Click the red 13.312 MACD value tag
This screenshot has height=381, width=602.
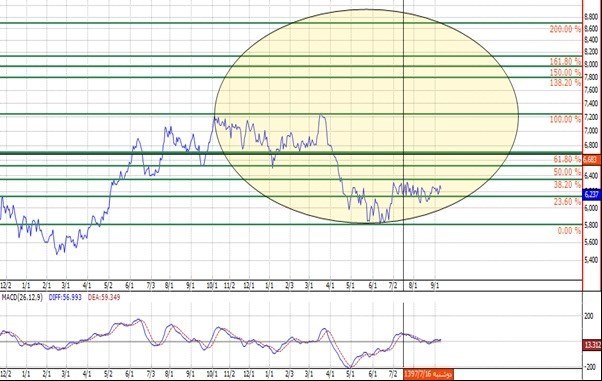tap(592, 345)
